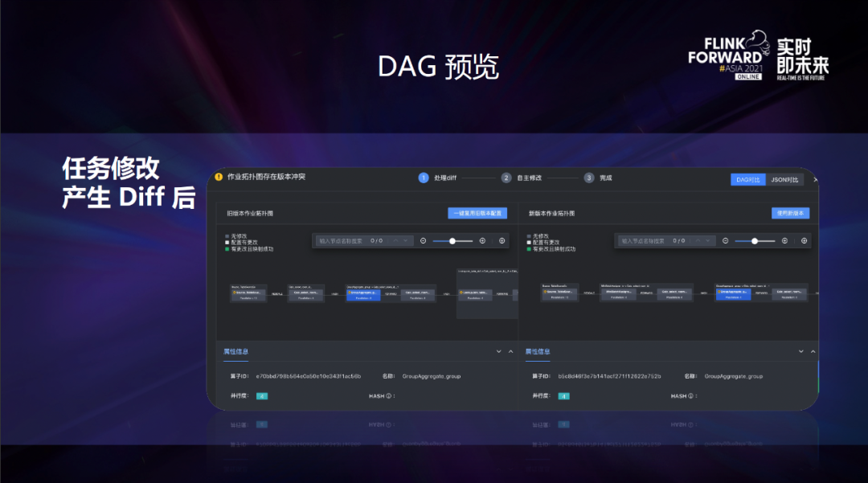Viewport: 868px width, 483px height.
Task: Click zoom-in icon in new version topology toolbar
Action: [x=784, y=240]
